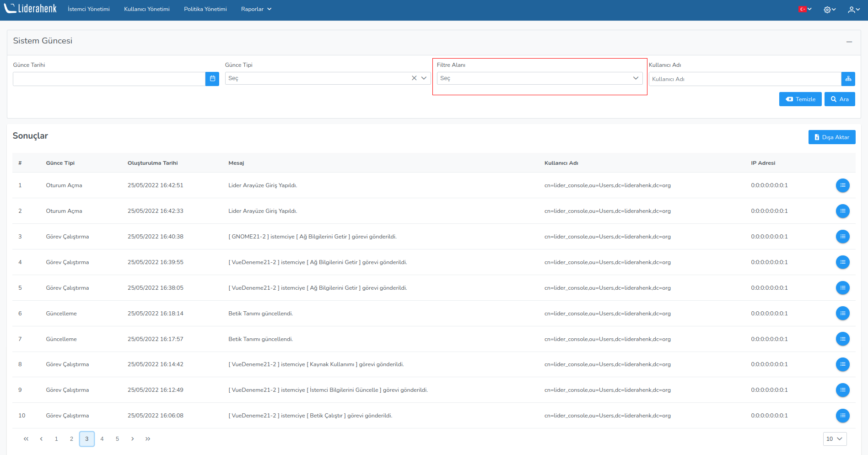Click the Kullanıcı Adı input field
This screenshot has height=455, width=868.
pyautogui.click(x=744, y=79)
